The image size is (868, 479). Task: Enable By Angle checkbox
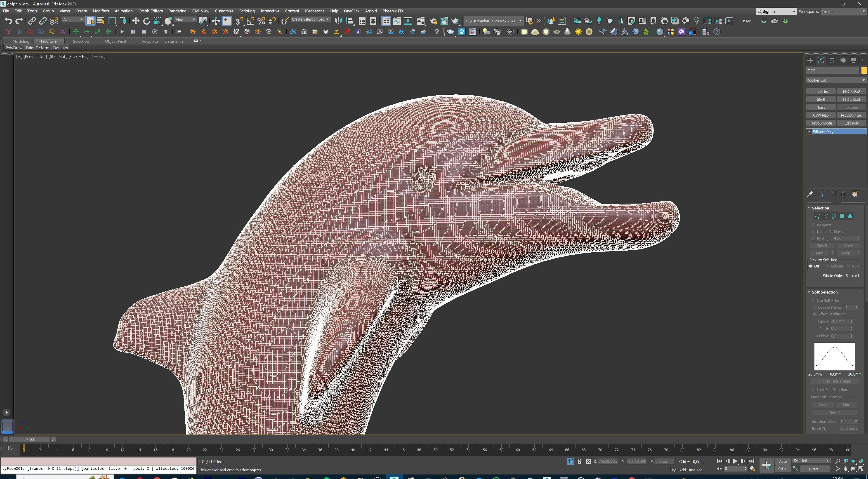[x=813, y=238]
